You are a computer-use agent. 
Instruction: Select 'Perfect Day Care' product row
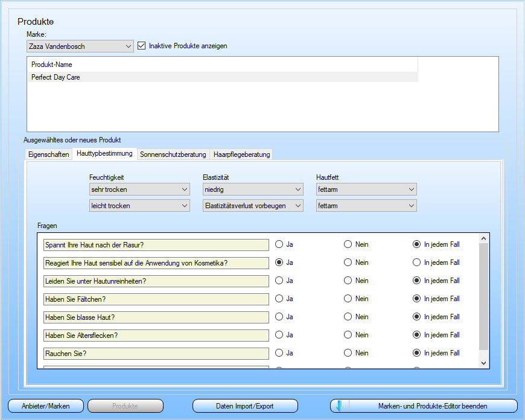pos(56,77)
